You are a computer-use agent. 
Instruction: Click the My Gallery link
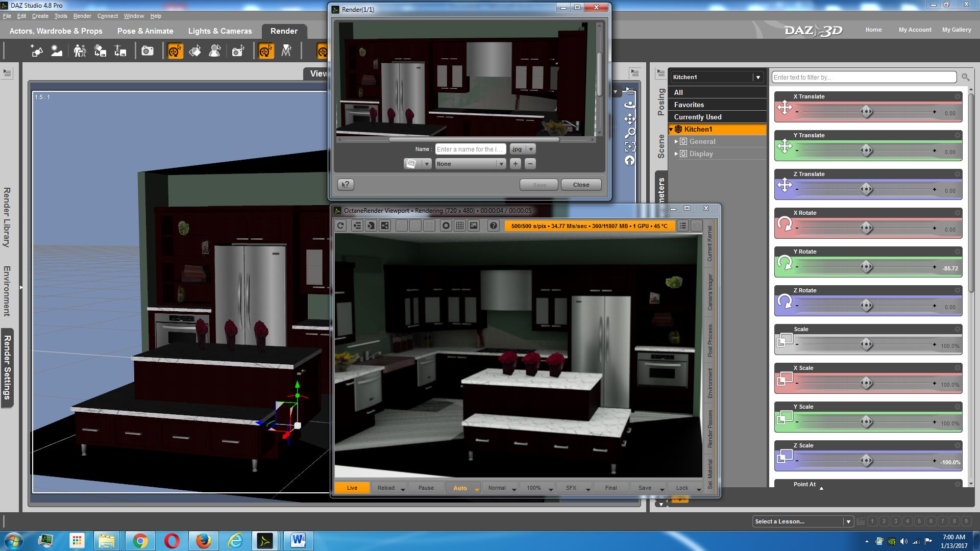pyautogui.click(x=956, y=30)
